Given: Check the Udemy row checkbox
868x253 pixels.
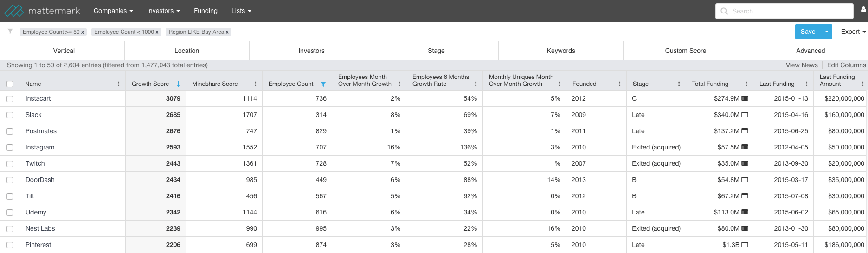Looking at the screenshot, I should click(10, 213).
